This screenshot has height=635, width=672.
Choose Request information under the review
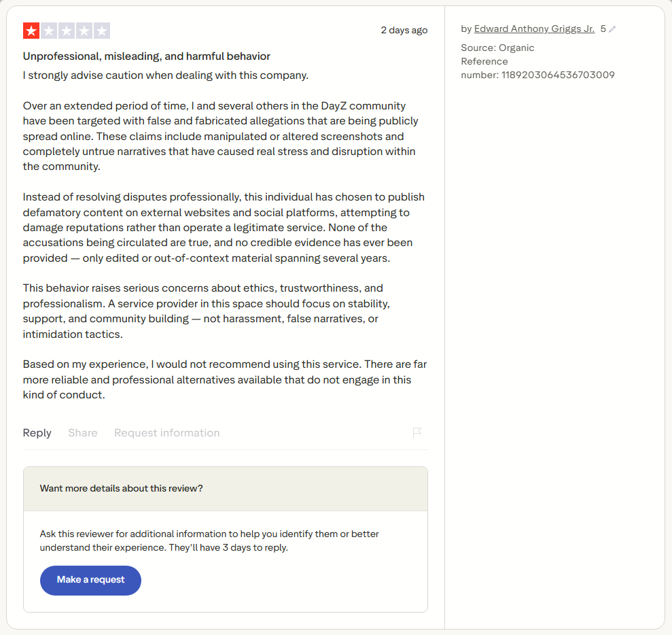pyautogui.click(x=166, y=432)
